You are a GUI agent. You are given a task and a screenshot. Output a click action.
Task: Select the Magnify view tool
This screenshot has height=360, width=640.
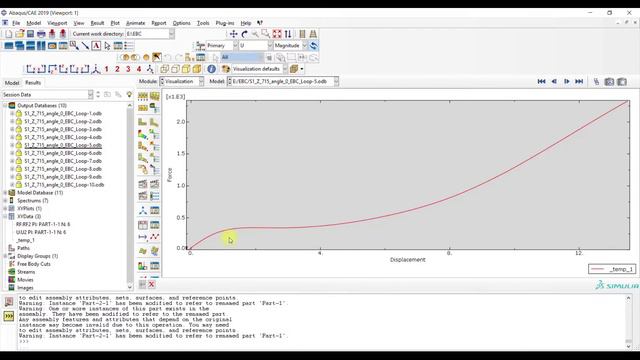click(x=255, y=34)
